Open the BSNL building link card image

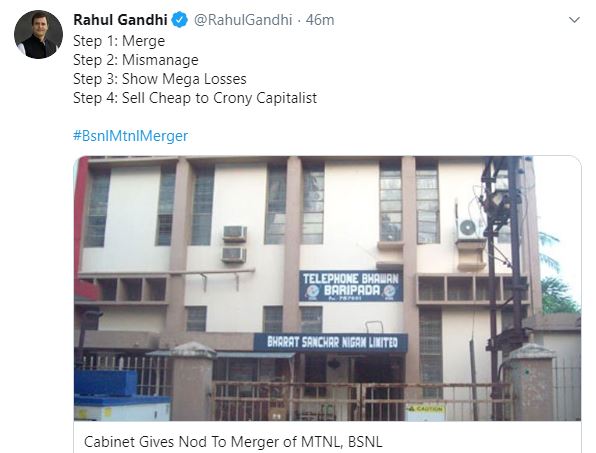point(327,288)
